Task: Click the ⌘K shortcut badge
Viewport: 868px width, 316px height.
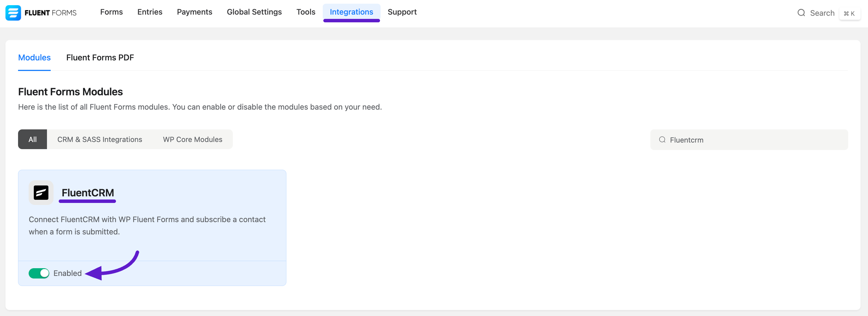Action: coord(849,13)
